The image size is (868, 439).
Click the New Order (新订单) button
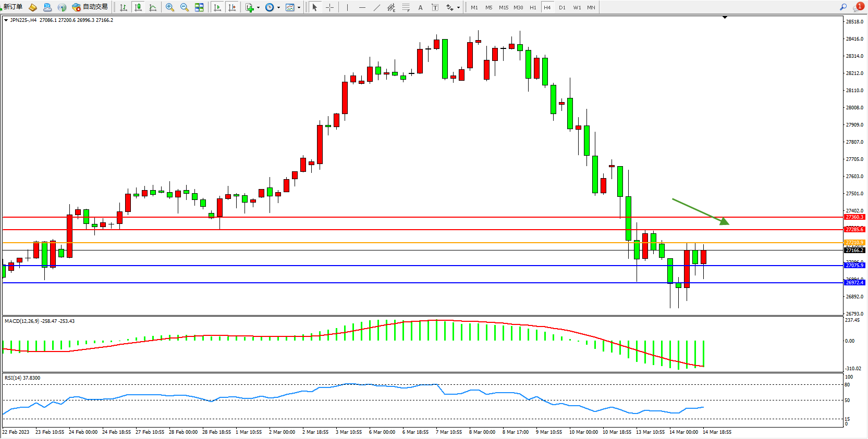(x=13, y=7)
